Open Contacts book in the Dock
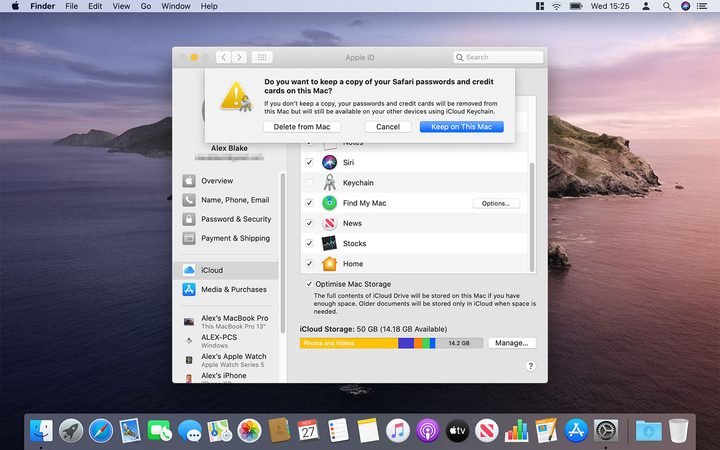This screenshot has width=720, height=450. [x=279, y=431]
